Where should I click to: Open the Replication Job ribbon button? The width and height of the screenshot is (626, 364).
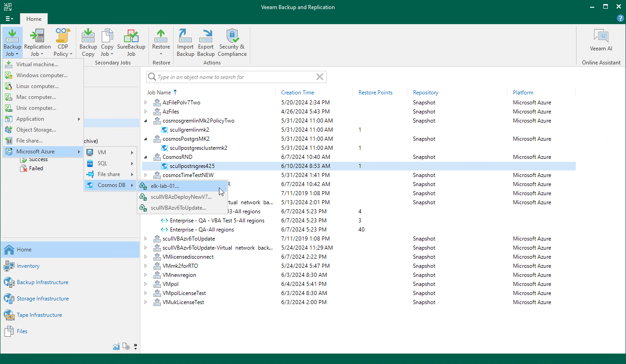[x=37, y=42]
